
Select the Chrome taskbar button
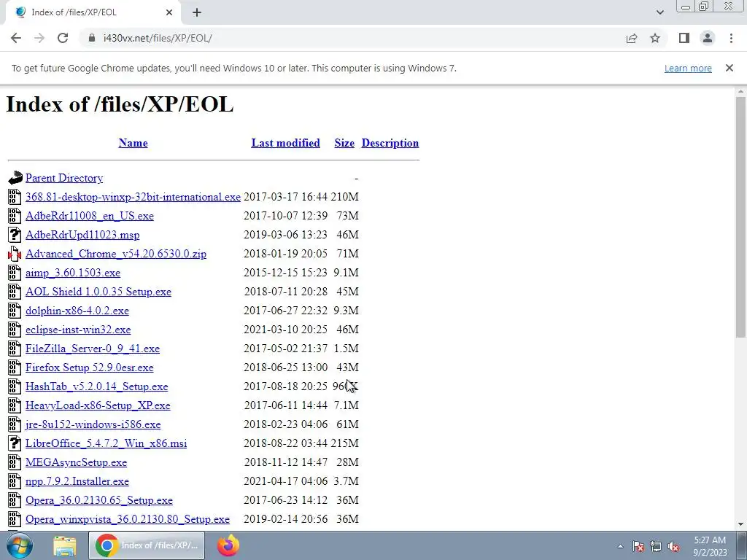coord(146,545)
